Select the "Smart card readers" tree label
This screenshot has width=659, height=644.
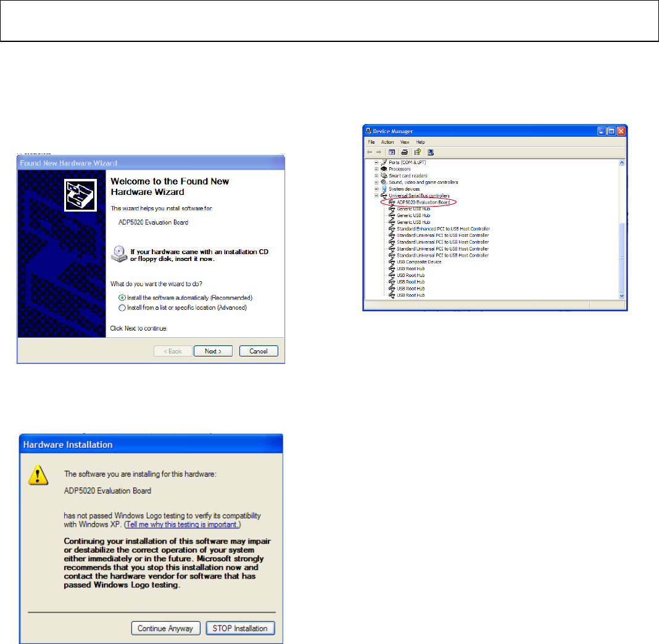coord(408,176)
